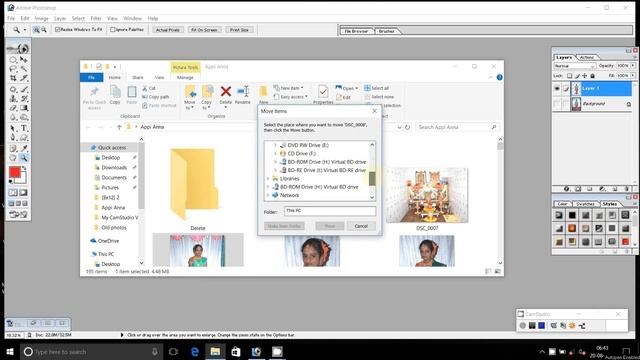The width and height of the screenshot is (640, 360).
Task: Open the Windows Start menu
Action: (10, 351)
